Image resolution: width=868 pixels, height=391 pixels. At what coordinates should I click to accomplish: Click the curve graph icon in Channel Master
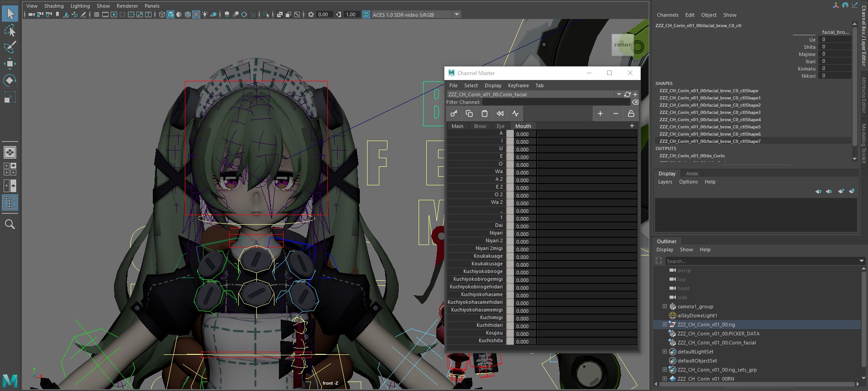(515, 113)
